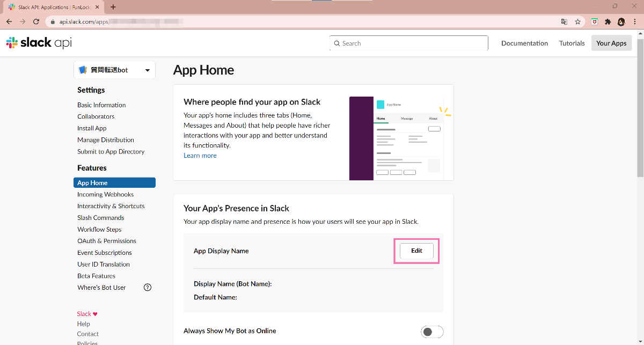
Task: Click Your App's Presence in Slack heading
Action: [236, 208]
